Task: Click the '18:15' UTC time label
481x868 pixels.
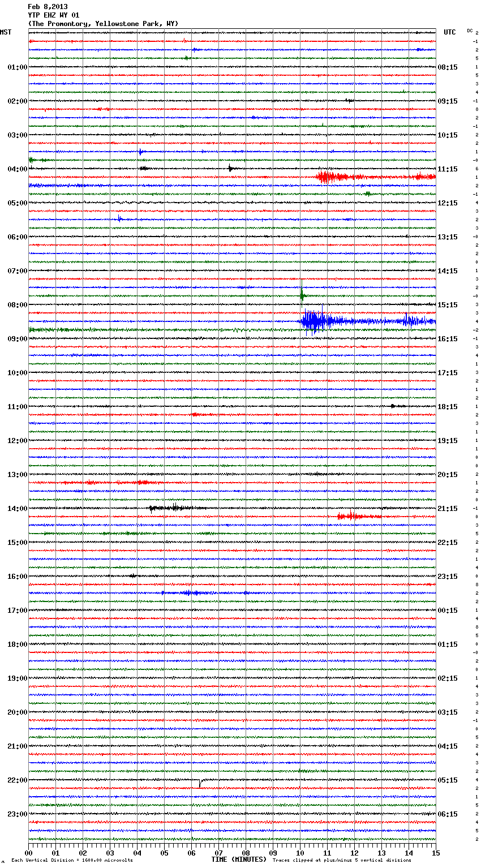Action: pos(448,407)
